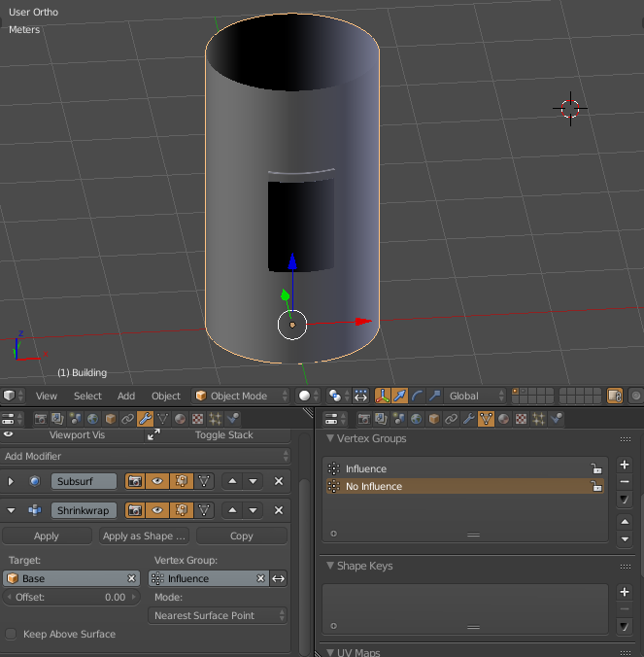Remove the Shrinkwrap modifier with its X button

tap(279, 510)
